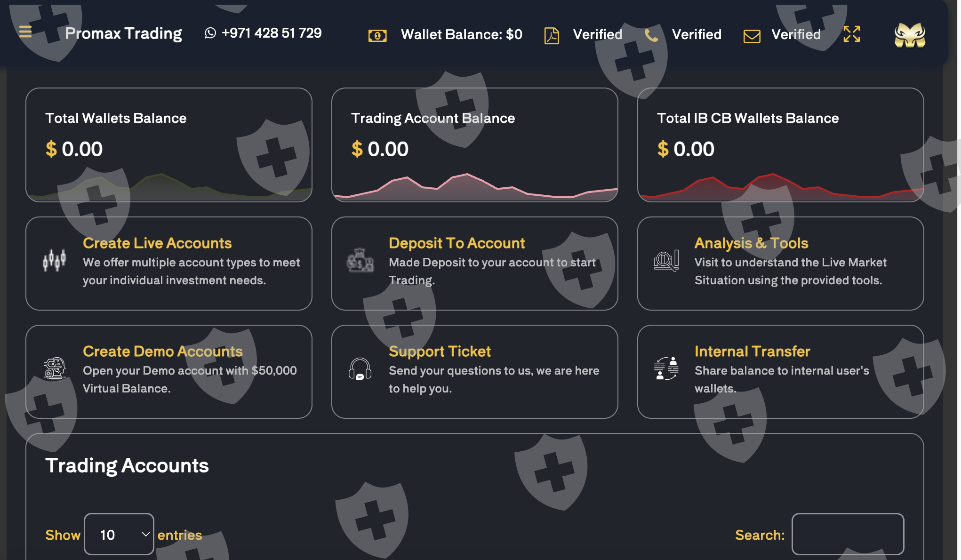Select the Total Wallets Balance card

[x=168, y=144]
